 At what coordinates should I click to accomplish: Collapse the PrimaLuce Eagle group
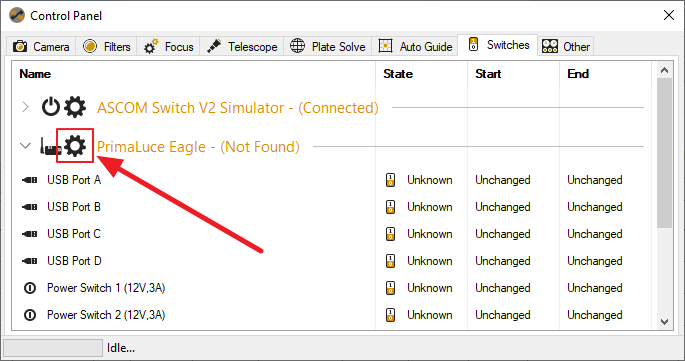click(25, 146)
